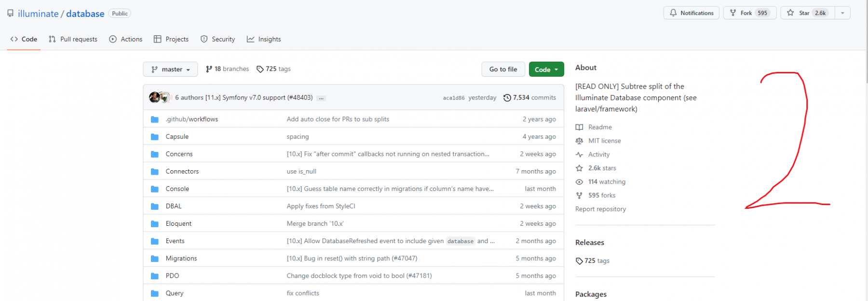
Task: Switch to the Code tab
Action: [x=24, y=39]
